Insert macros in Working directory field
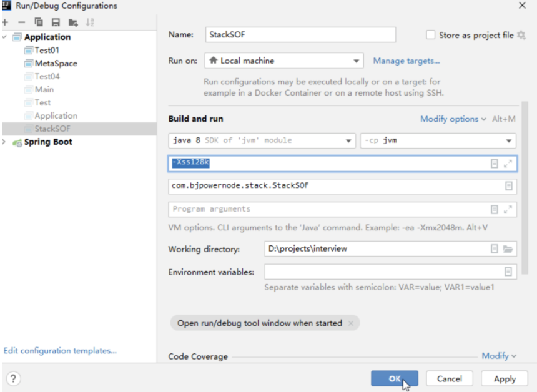 coord(494,249)
